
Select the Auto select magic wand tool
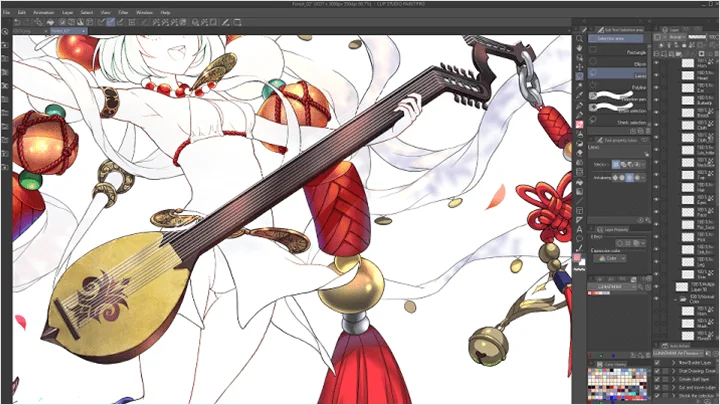[579, 86]
